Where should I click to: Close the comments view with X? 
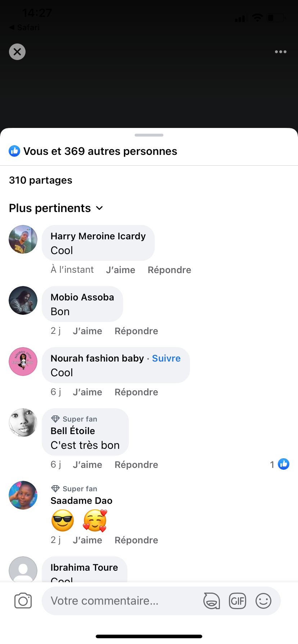tap(17, 52)
